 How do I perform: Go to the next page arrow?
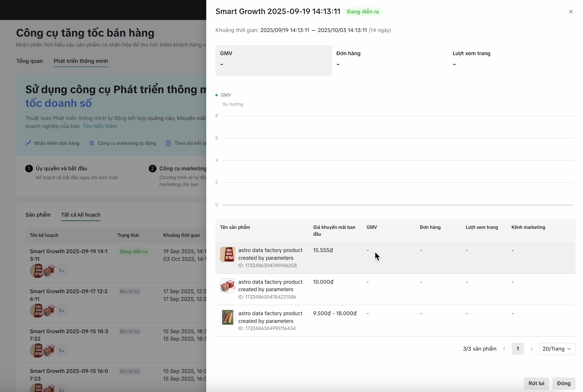point(532,349)
